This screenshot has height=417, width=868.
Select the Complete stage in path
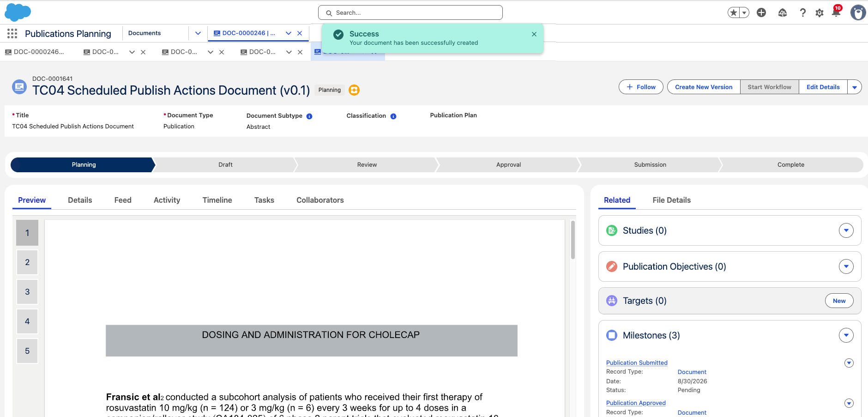(x=791, y=165)
